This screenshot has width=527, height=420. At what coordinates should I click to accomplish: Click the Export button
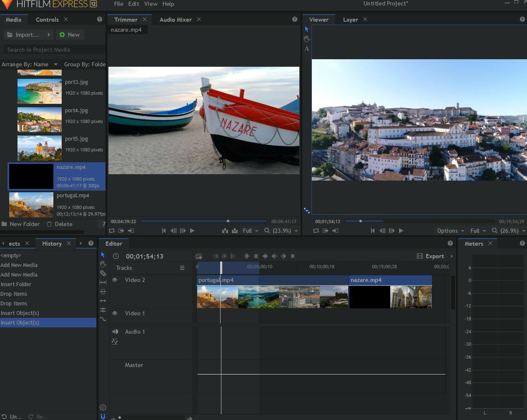pyautogui.click(x=431, y=256)
